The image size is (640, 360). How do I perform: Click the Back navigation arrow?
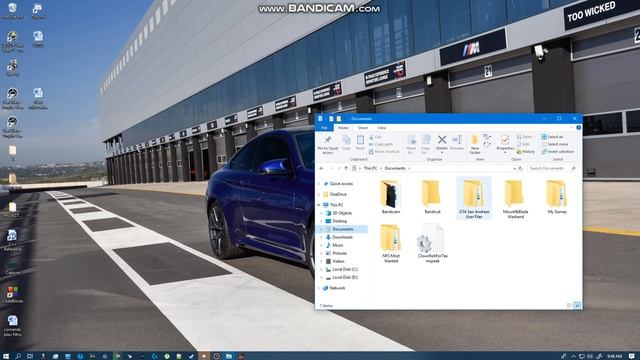[321, 168]
